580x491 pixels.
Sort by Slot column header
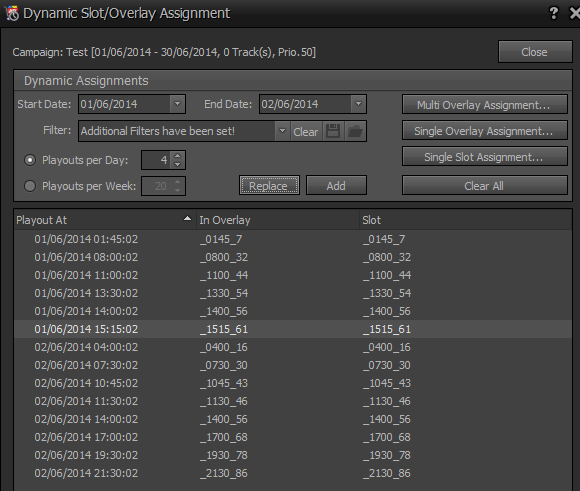(465, 220)
